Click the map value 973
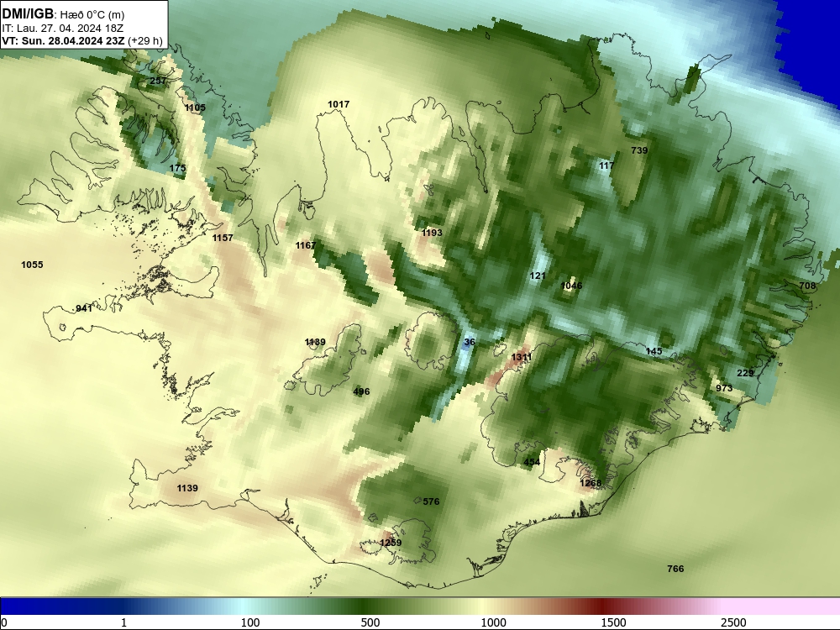 point(724,388)
